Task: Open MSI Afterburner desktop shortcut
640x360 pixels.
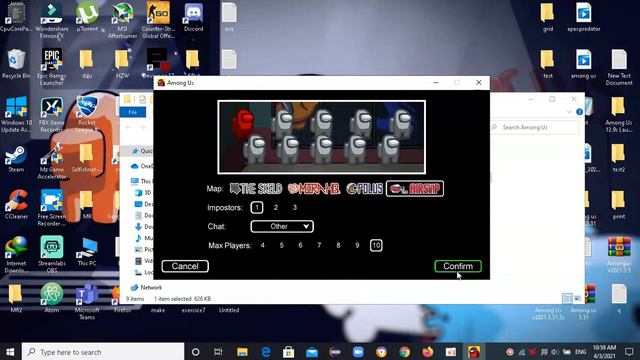Action: [x=122, y=20]
